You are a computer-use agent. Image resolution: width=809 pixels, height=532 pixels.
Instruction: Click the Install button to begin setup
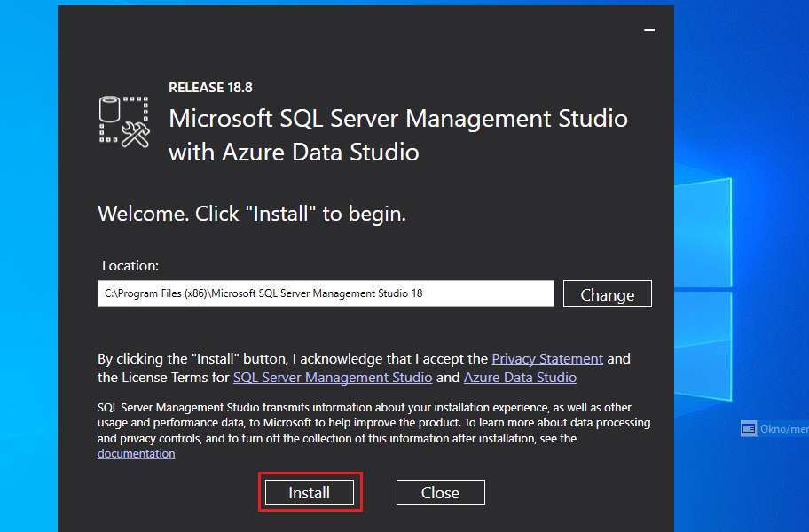[310, 493]
